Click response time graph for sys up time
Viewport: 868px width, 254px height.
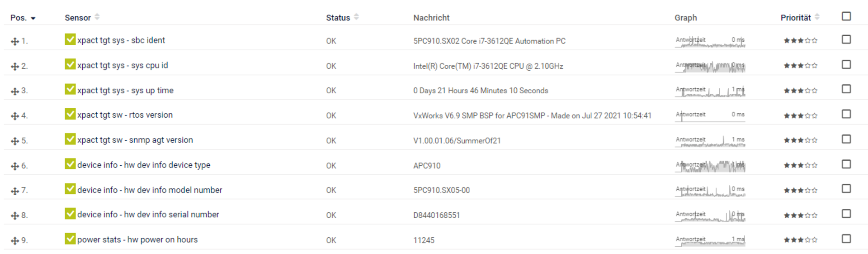coord(710,91)
